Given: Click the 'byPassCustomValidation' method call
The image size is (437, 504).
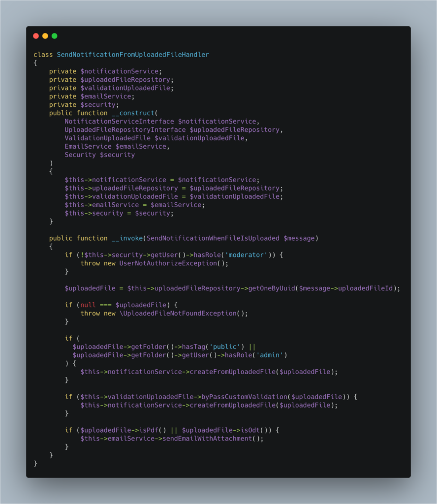Looking at the screenshot, I should tap(244, 397).
